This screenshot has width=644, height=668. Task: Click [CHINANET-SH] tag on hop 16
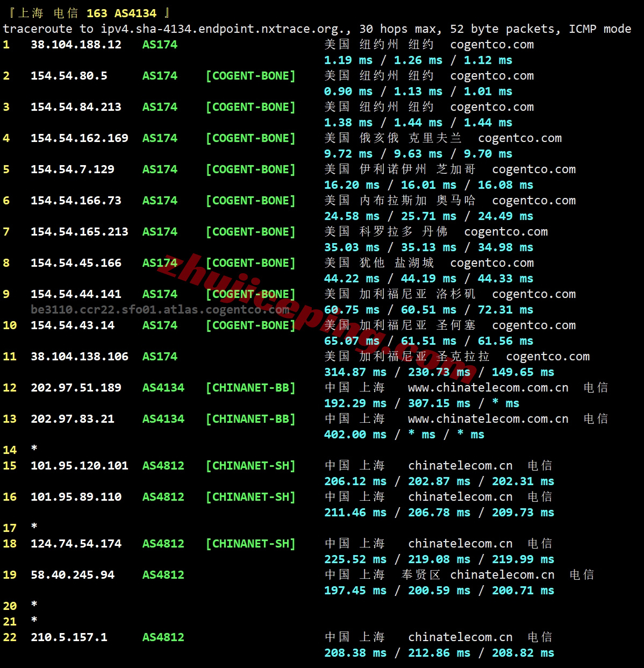tap(251, 497)
